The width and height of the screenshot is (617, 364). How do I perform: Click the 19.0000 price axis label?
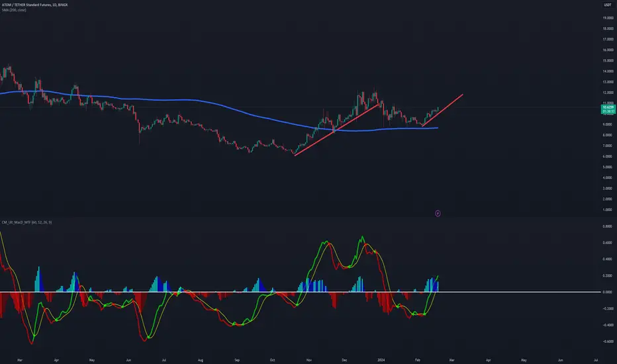tap(608, 18)
